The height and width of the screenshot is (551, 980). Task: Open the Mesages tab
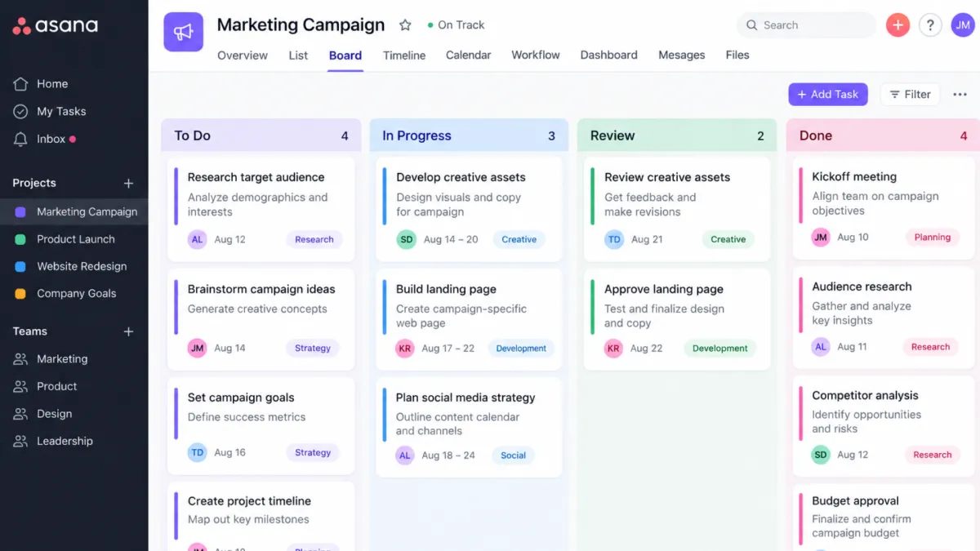click(x=682, y=56)
